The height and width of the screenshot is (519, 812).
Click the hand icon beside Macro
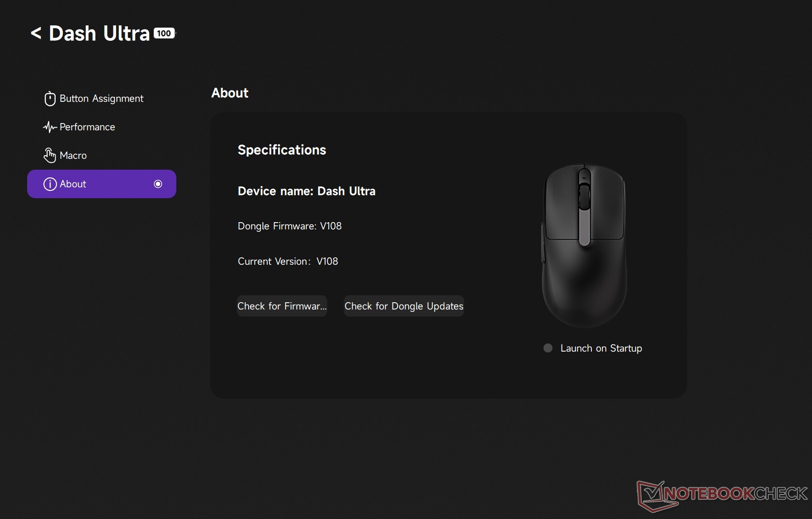click(50, 156)
